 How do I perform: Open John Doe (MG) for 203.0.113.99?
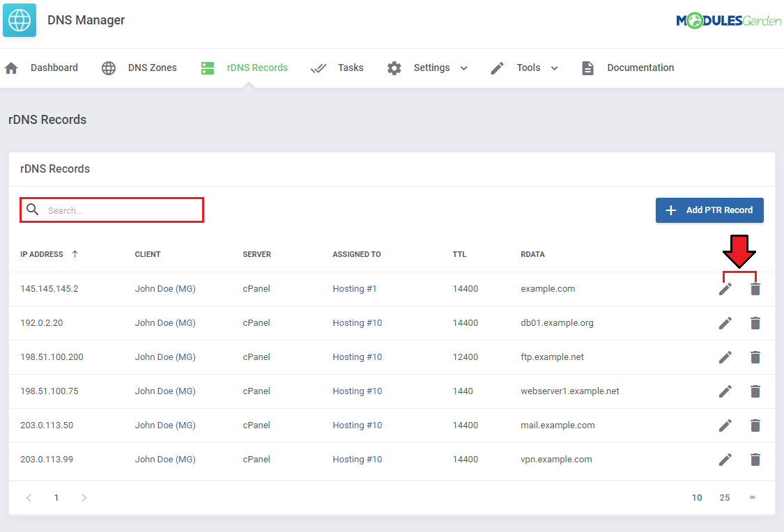tap(165, 460)
